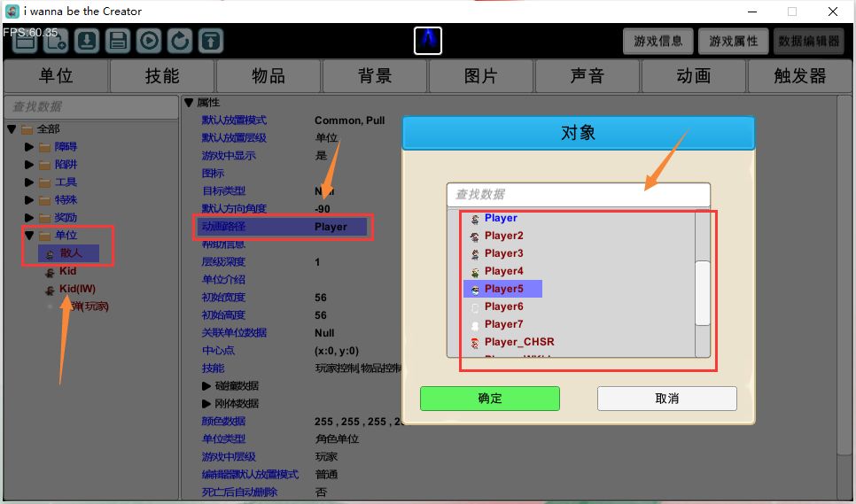Collapse the 全部 root tree node
The width and height of the screenshot is (856, 504).
[12, 129]
